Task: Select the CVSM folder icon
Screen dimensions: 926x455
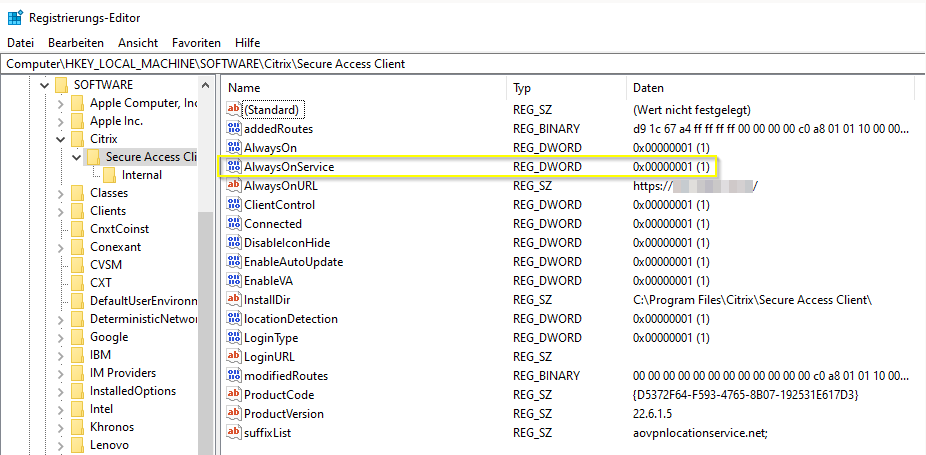Action: [x=77, y=265]
